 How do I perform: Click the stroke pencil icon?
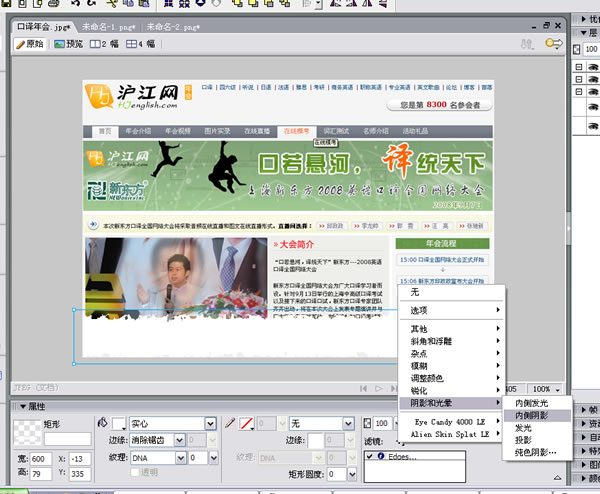coord(230,423)
